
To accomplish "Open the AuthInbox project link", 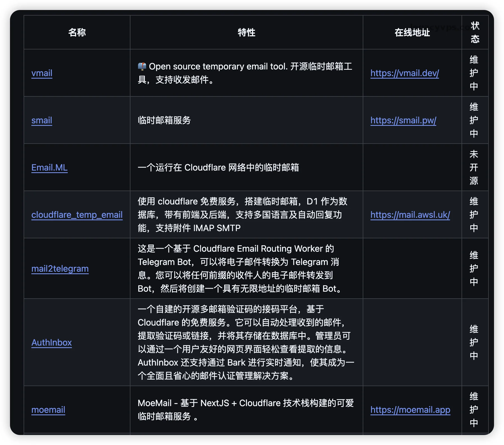I will tap(52, 342).
